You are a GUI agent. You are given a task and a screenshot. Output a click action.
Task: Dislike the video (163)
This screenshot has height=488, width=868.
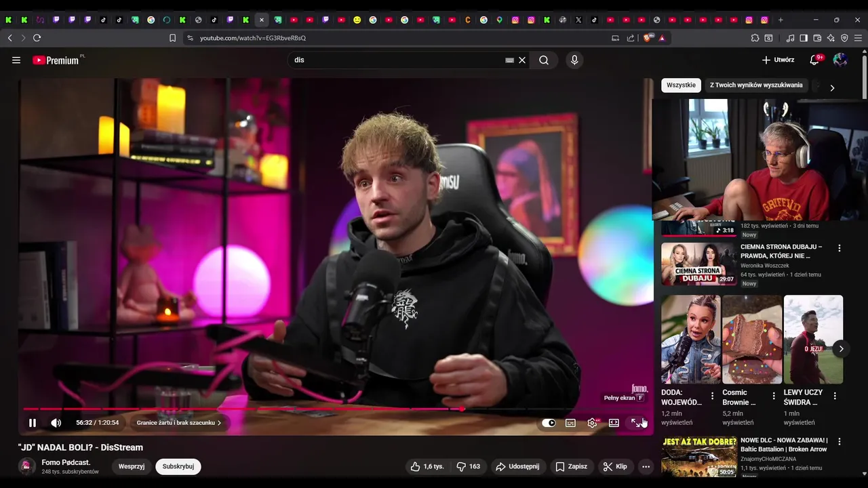pos(468,466)
